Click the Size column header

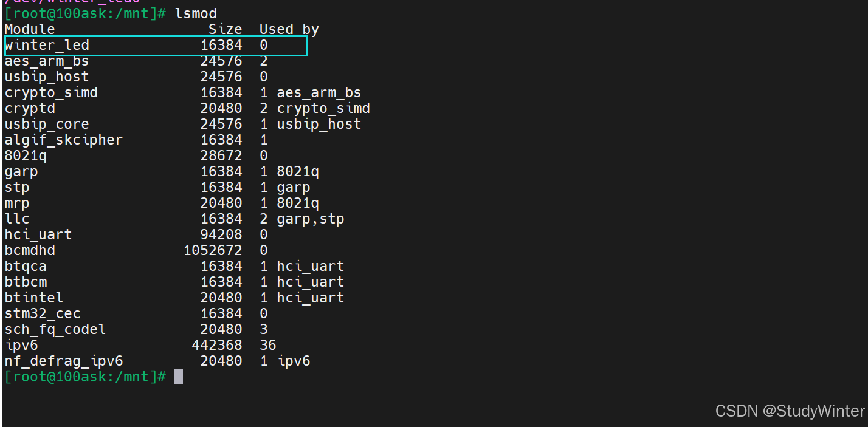[x=225, y=29]
